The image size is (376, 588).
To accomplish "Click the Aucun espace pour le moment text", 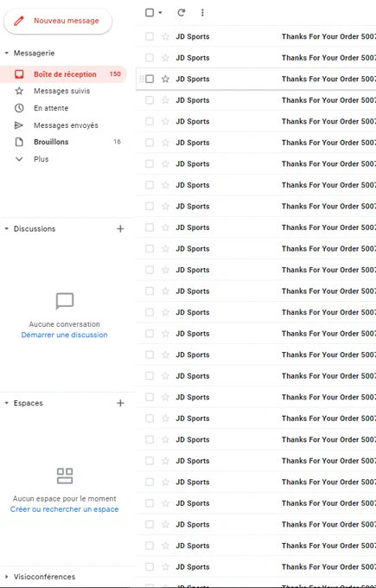I will tap(65, 498).
